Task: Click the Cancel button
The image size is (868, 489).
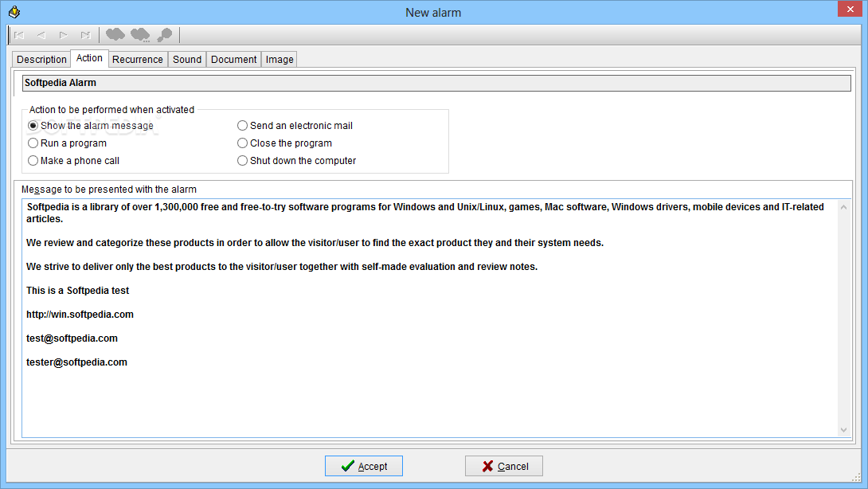Action: coord(504,466)
